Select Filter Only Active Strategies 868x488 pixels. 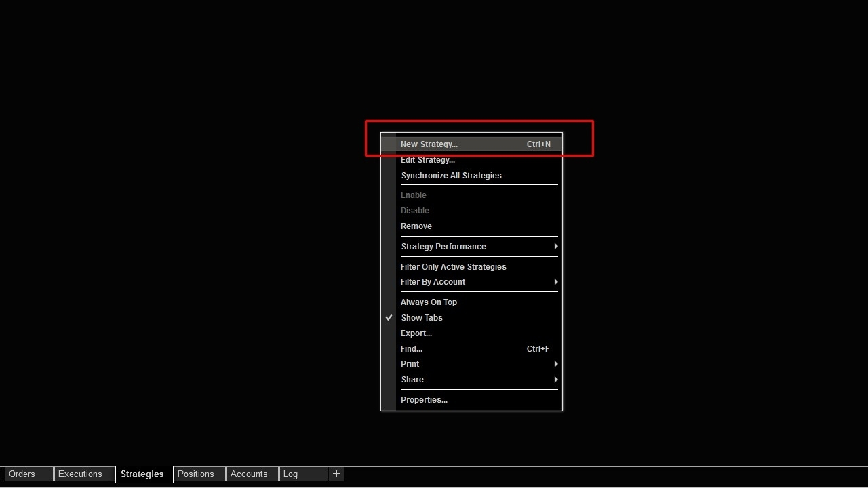click(471, 267)
